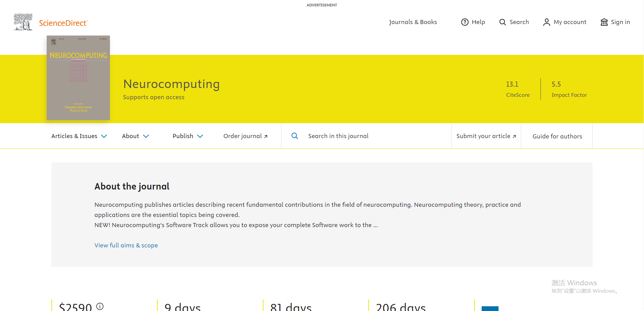This screenshot has width=644, height=311.
Task: Click the Supports open access text
Action: point(154,97)
